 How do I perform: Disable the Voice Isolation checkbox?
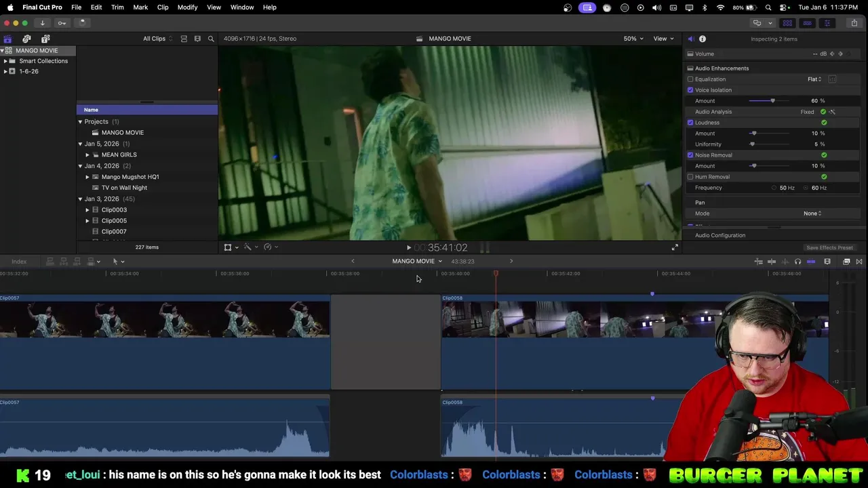(690, 90)
